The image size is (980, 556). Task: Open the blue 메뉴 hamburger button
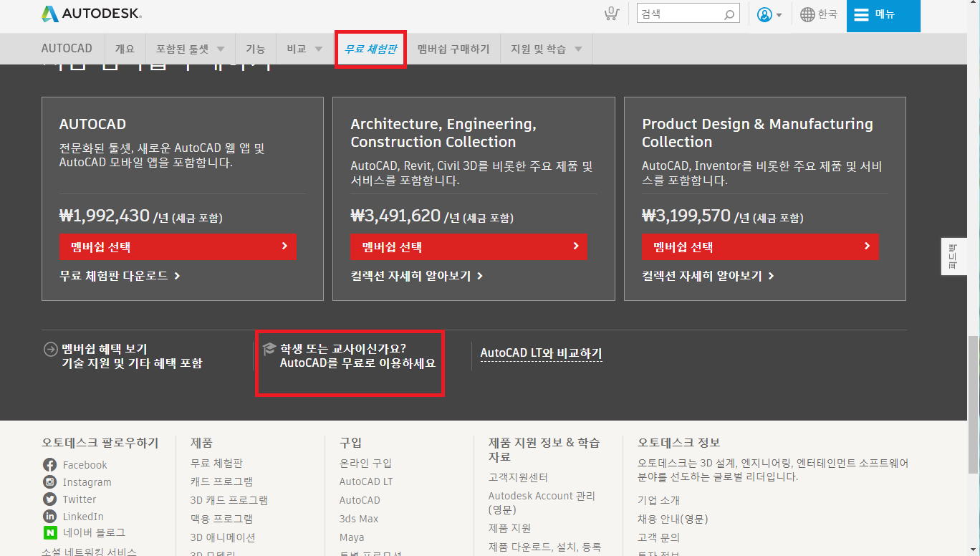(x=883, y=15)
